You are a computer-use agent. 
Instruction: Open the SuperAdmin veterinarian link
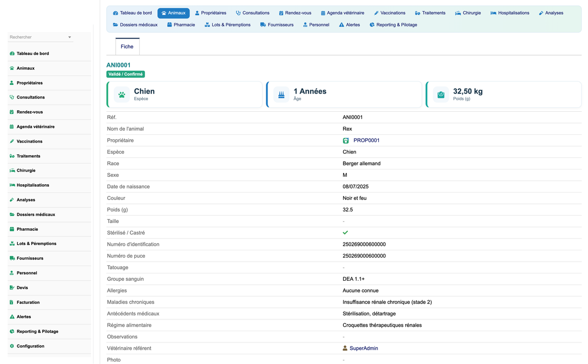click(x=364, y=348)
